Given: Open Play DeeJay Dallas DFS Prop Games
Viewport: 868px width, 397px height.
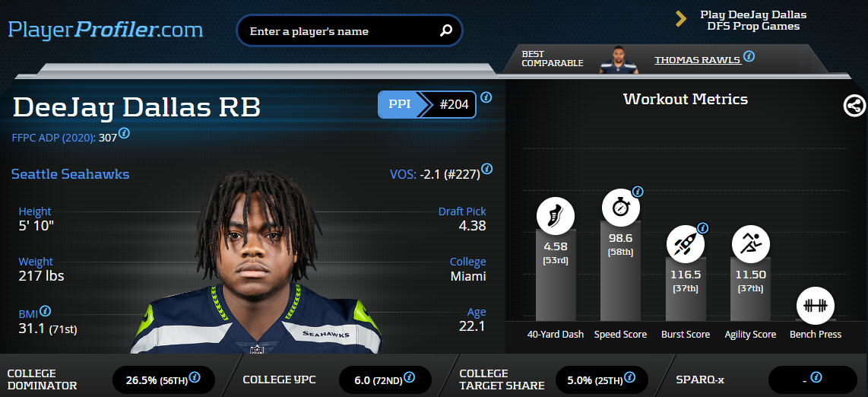Looking at the screenshot, I should click(753, 21).
